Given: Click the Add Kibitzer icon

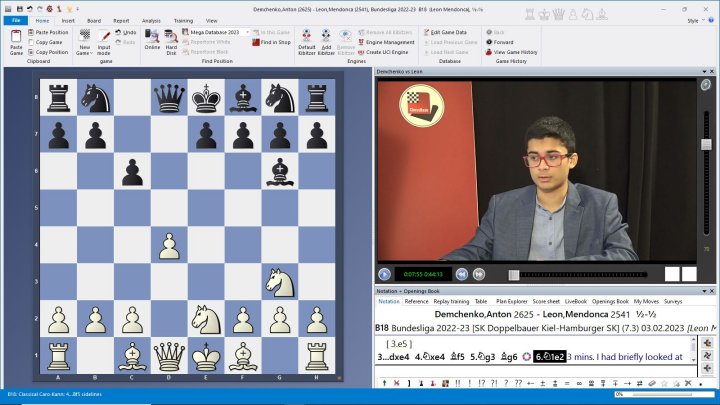Looking at the screenshot, I should [326, 40].
